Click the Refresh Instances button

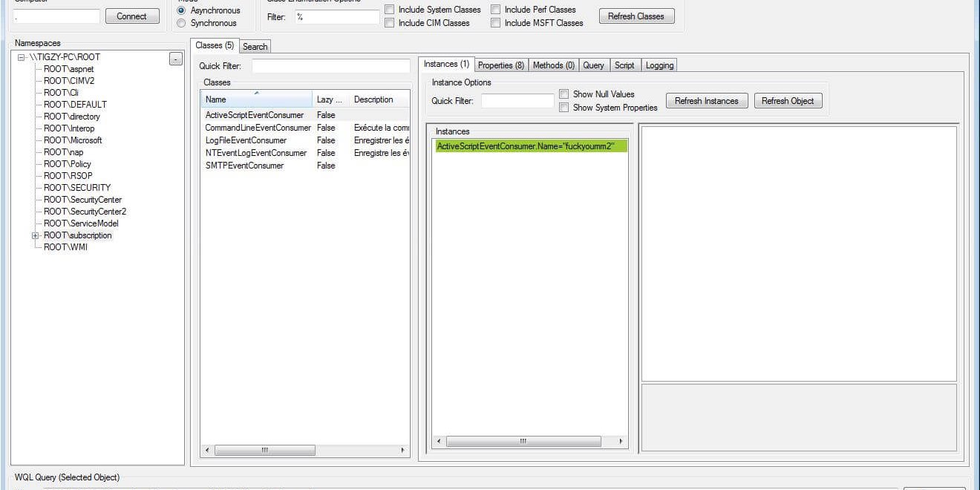click(x=706, y=100)
